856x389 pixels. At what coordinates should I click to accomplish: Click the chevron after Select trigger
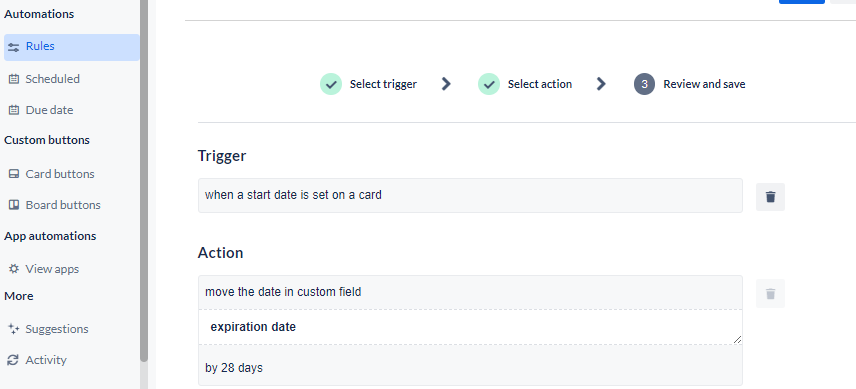[x=446, y=84]
